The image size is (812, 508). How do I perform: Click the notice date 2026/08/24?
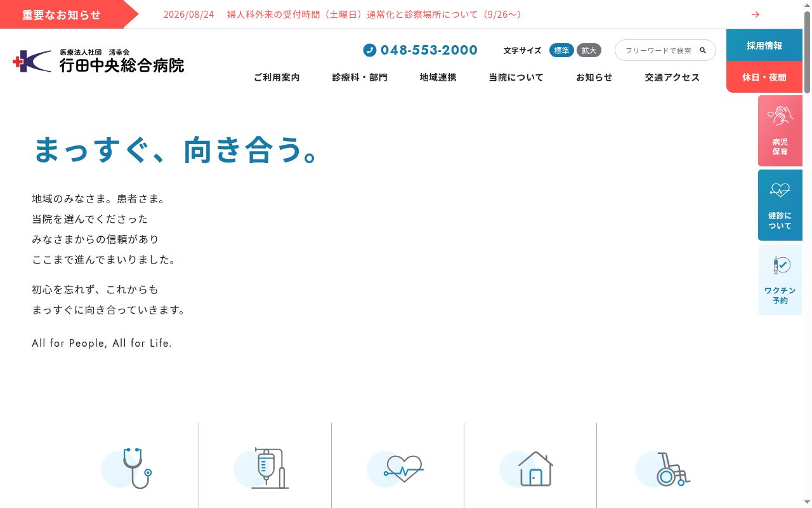coord(189,15)
